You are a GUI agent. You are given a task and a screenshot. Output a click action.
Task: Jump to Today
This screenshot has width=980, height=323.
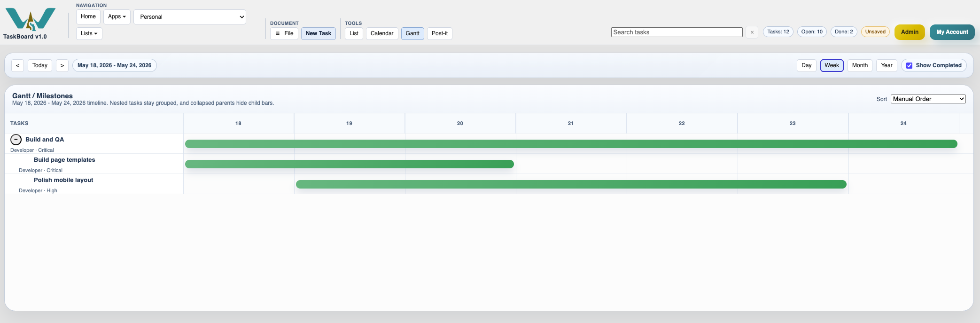[40, 65]
